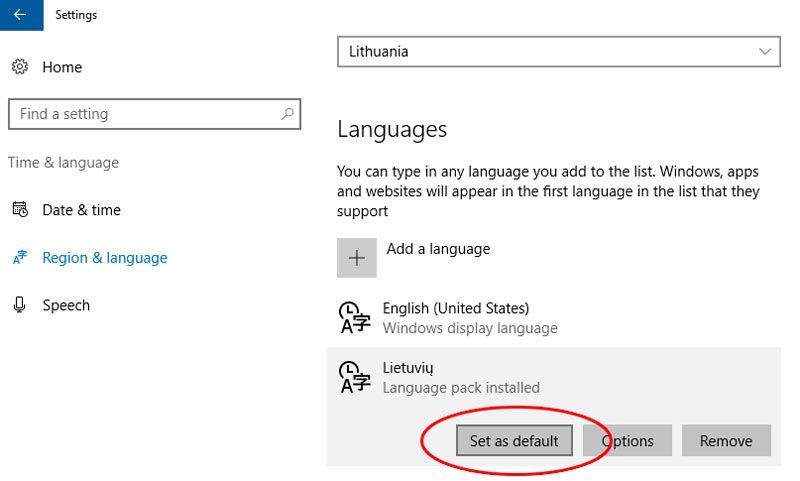Set Lietuvių as default language

pos(514,440)
